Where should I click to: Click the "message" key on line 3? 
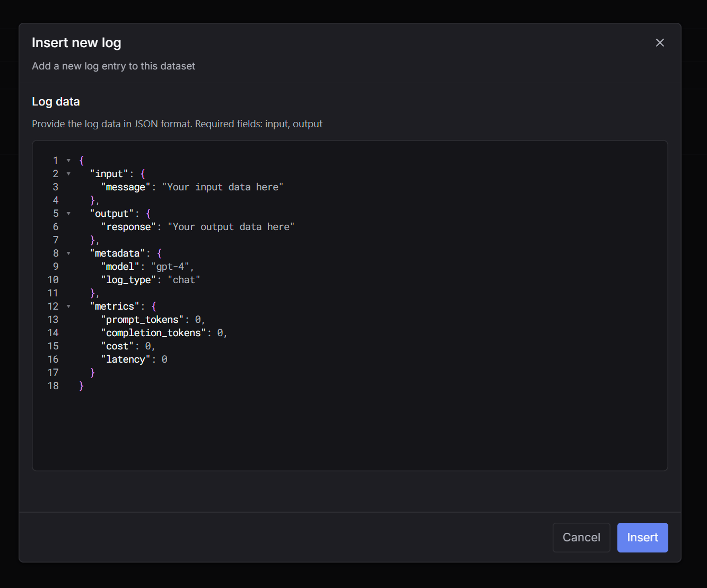point(126,187)
